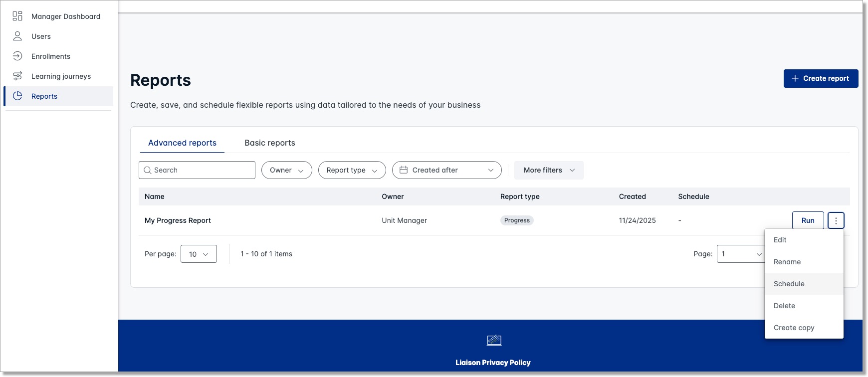868x377 pixels.
Task: Expand the Owner filter dropdown
Action: click(x=286, y=170)
